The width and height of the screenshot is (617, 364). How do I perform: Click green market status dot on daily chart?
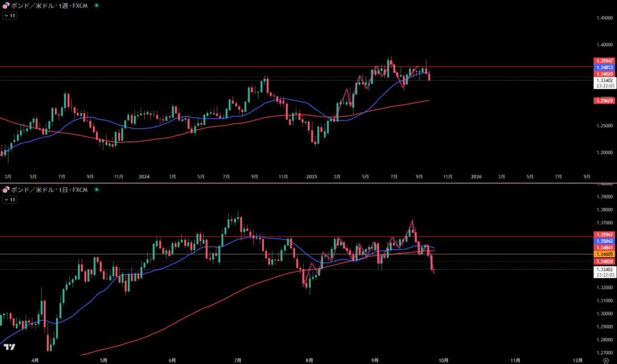(x=97, y=189)
